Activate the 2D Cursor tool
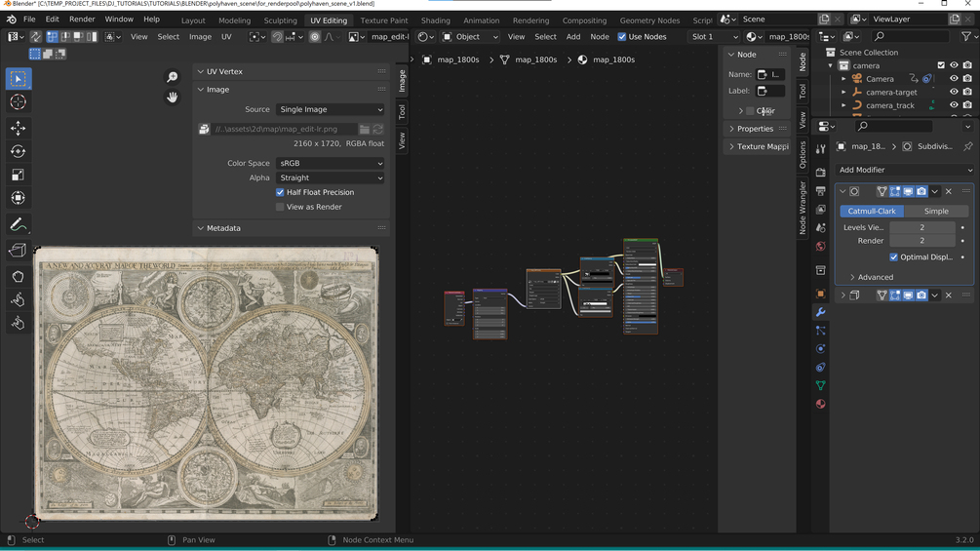The width and height of the screenshot is (980, 551). pos(18,101)
